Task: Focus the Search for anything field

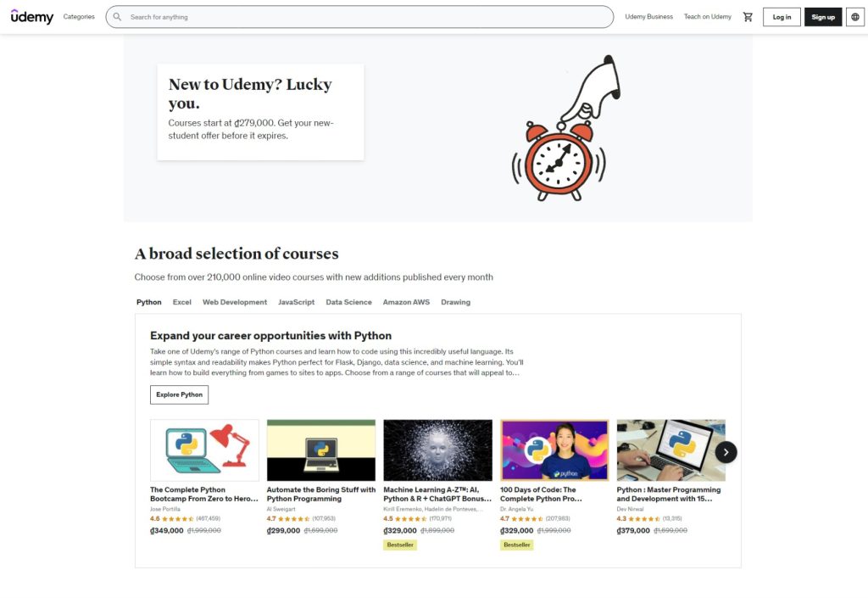Action: coord(359,17)
